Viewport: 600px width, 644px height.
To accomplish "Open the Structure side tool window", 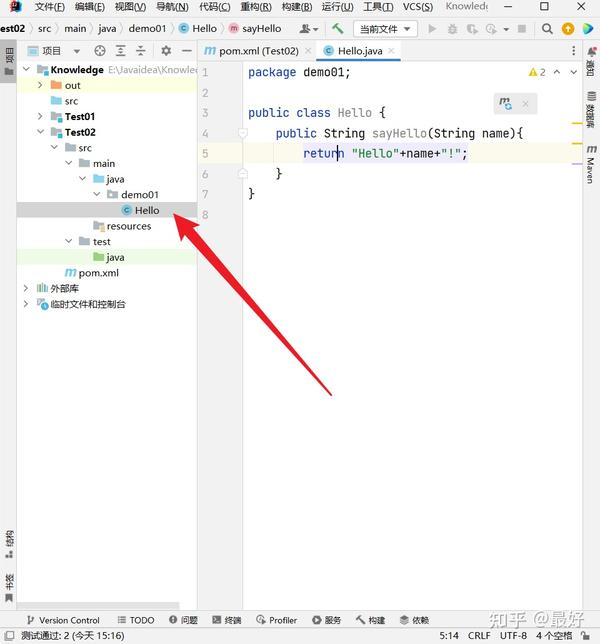I will pyautogui.click(x=9, y=544).
